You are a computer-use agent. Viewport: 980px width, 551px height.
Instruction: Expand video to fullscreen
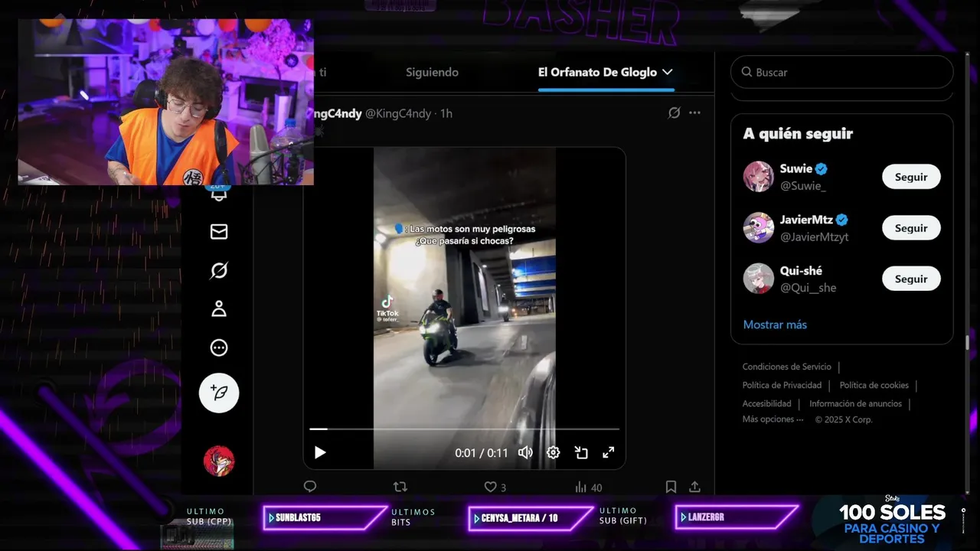(x=609, y=452)
